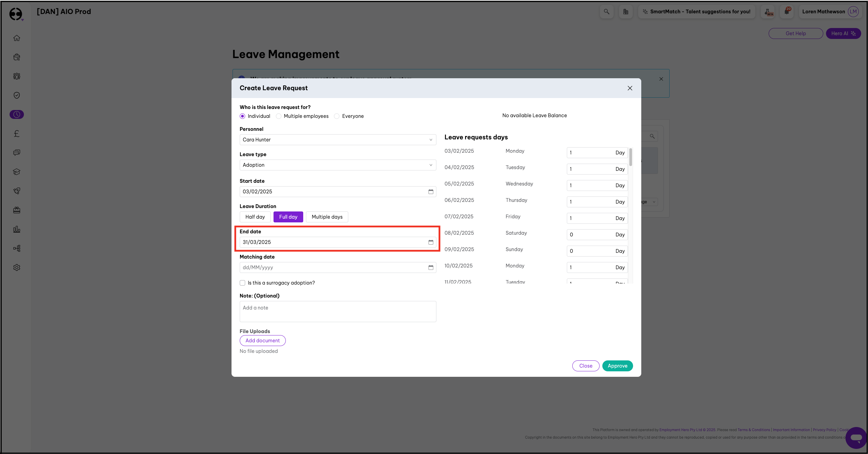Choose the Multiple days duration option
The height and width of the screenshot is (454, 868).
(x=327, y=217)
